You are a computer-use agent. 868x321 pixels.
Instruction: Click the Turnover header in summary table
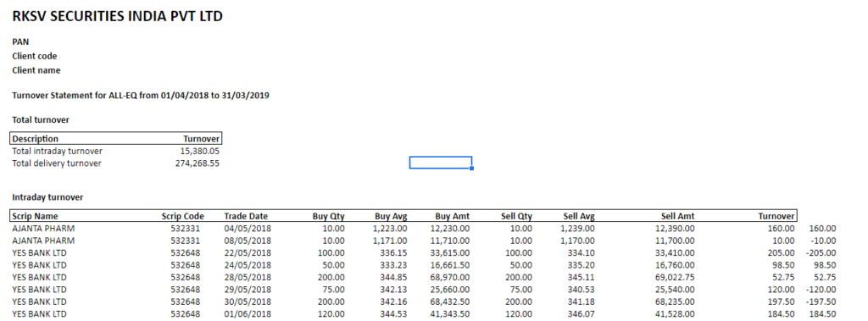pyautogui.click(x=202, y=138)
